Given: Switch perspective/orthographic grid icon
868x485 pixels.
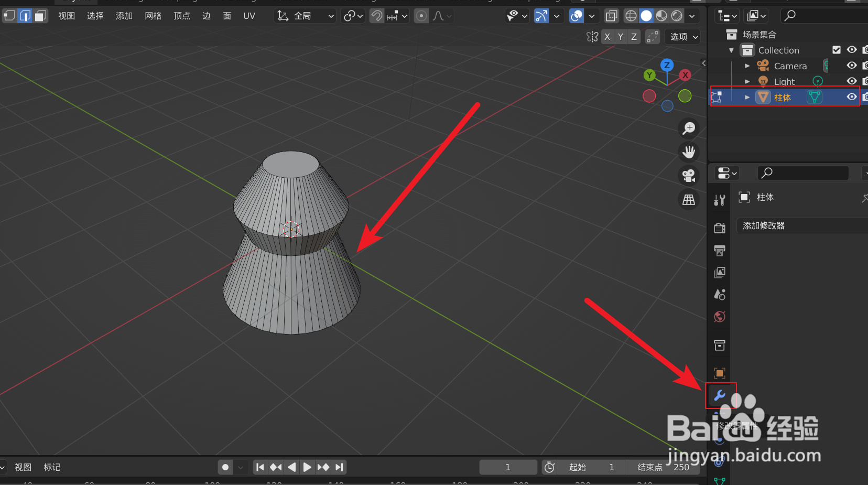Looking at the screenshot, I should (x=689, y=200).
